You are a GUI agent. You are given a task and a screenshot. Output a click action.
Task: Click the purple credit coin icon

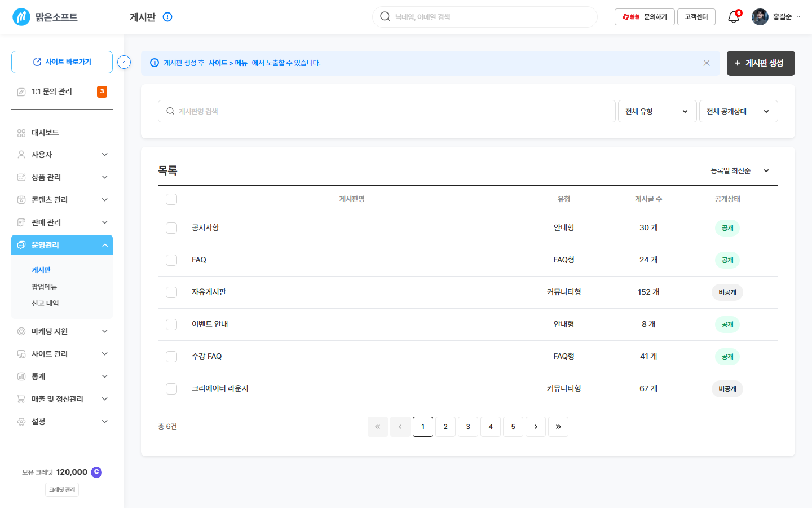(96, 472)
